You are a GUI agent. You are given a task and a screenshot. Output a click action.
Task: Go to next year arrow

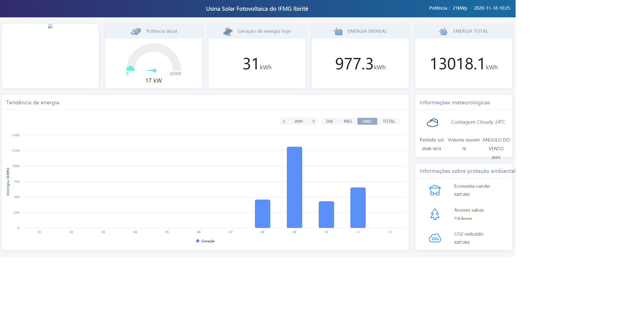(313, 121)
